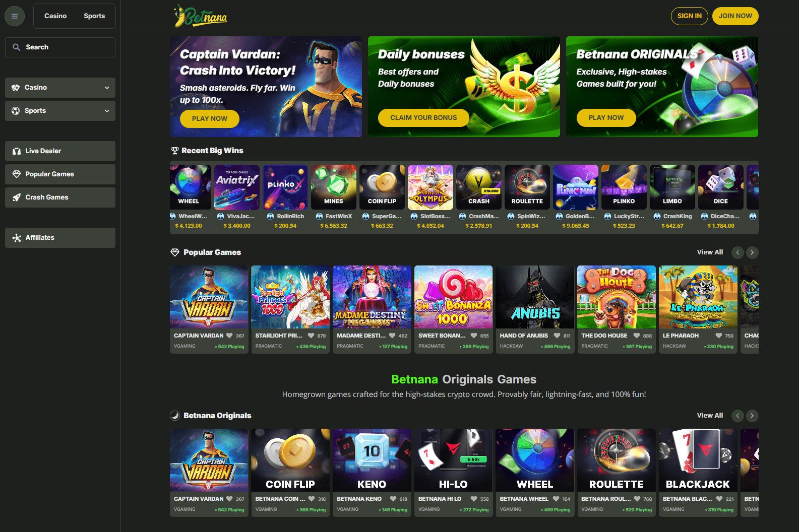Advance Betnana Originals carousel right arrow
Viewport: 799px width, 532px height.
(x=752, y=416)
